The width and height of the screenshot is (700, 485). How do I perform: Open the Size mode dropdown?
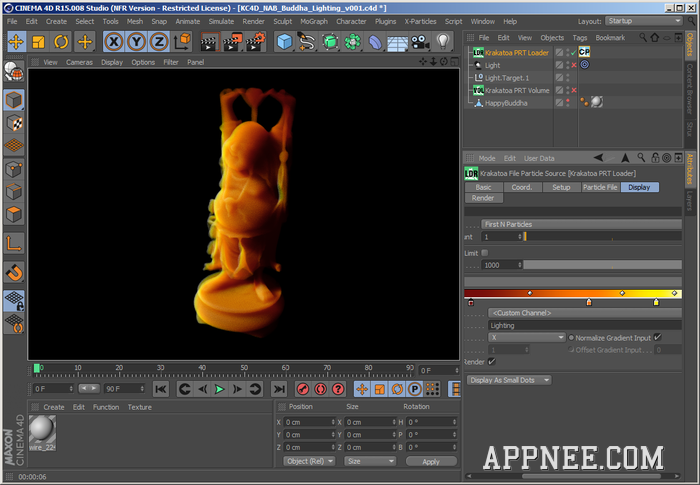370,461
